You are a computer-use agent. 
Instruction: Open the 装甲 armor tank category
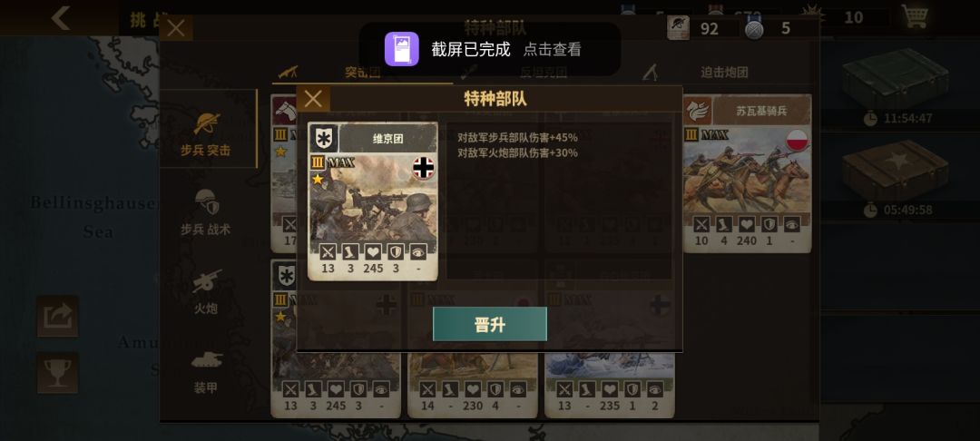click(x=206, y=371)
